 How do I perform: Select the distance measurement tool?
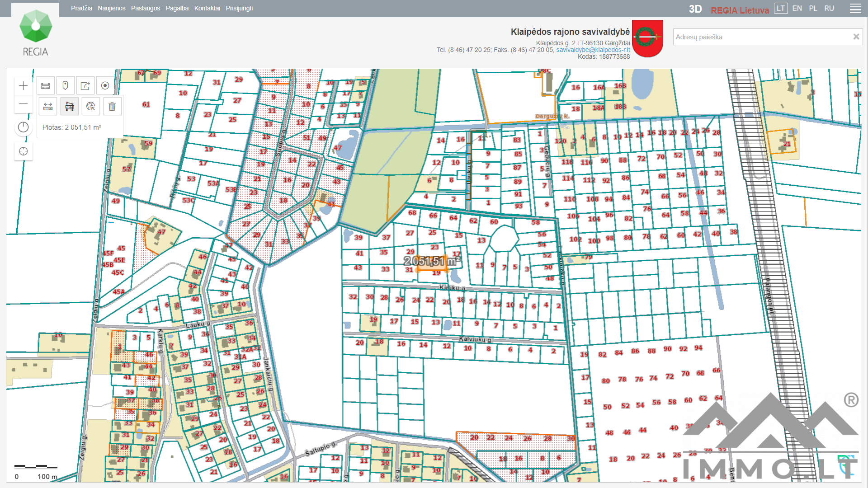pyautogui.click(x=48, y=107)
